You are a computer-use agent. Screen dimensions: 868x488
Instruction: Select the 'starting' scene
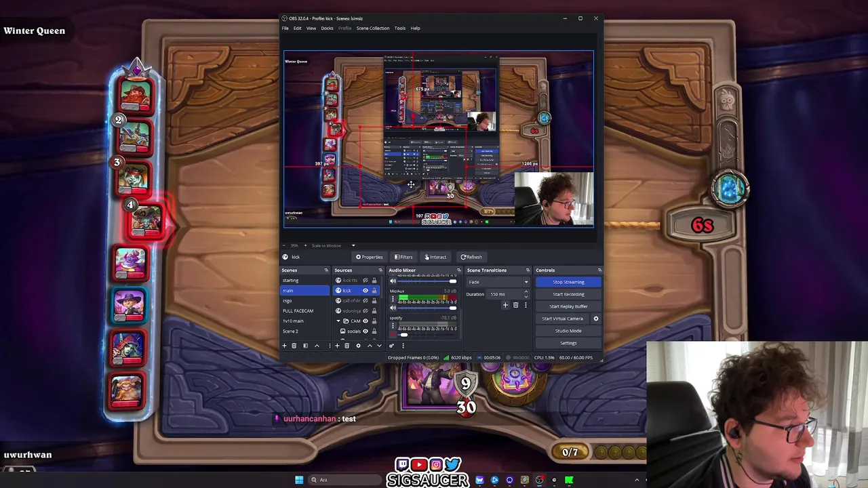[305, 281]
